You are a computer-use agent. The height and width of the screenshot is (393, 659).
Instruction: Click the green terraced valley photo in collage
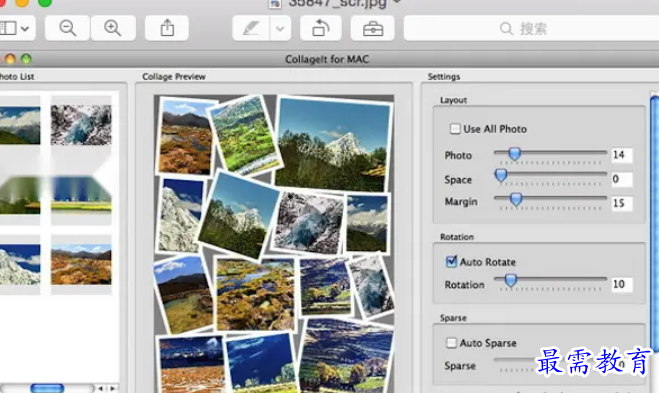(245, 135)
